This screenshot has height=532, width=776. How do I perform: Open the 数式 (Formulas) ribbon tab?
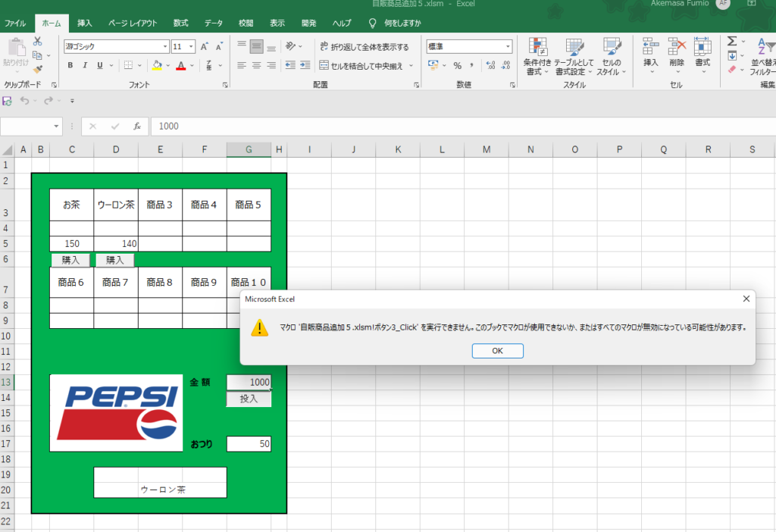180,23
